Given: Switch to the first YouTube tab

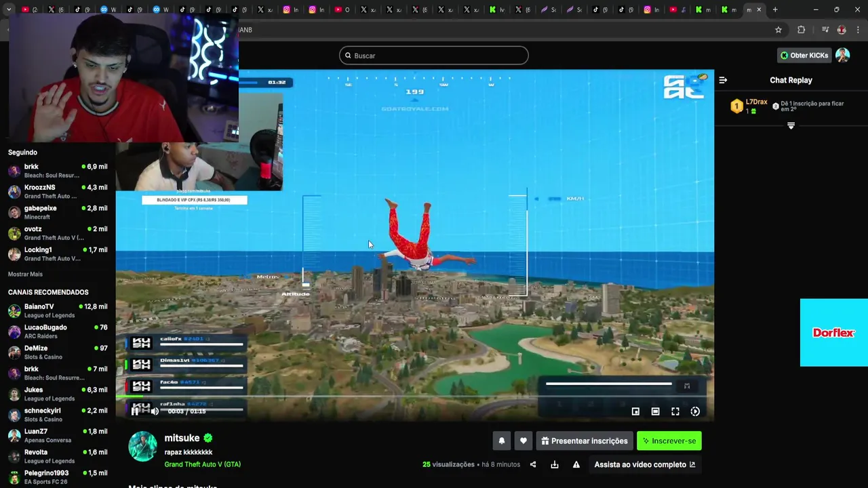Looking at the screenshot, I should coord(29,9).
